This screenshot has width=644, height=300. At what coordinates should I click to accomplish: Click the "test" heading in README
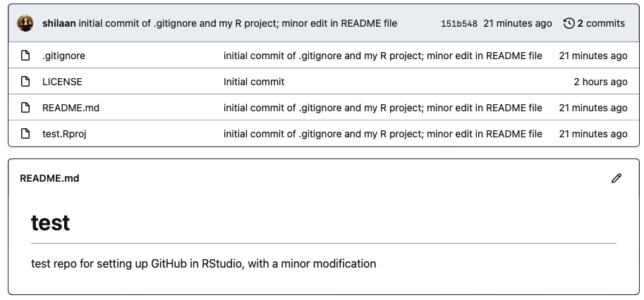point(50,223)
